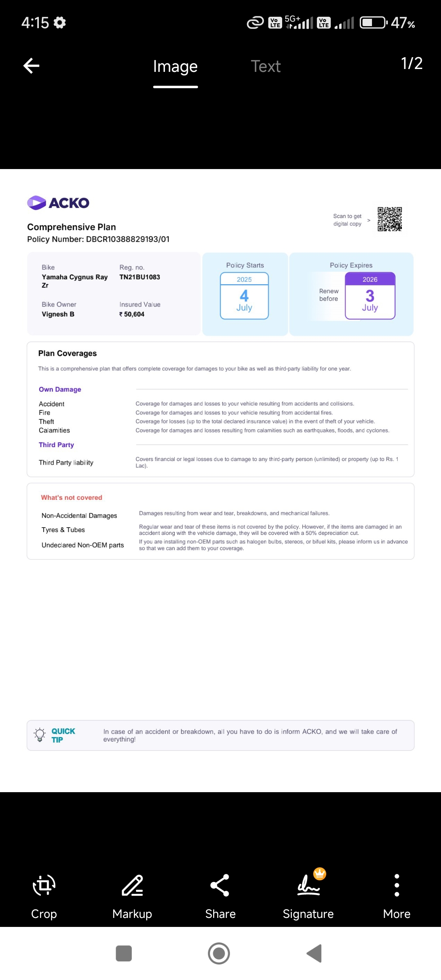Tap the Own Damage heading
441x980 pixels.
60,390
